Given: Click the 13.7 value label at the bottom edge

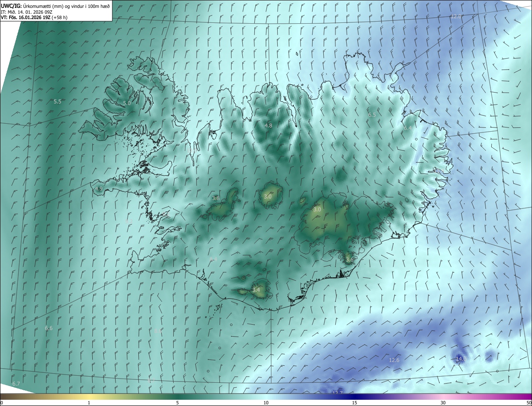Looking at the screenshot, I should (337, 393).
